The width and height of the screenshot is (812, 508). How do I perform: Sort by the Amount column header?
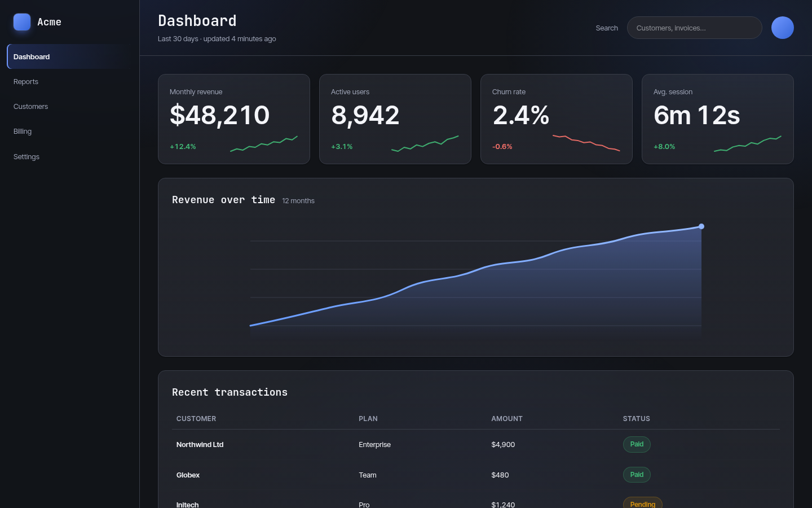[x=507, y=419]
